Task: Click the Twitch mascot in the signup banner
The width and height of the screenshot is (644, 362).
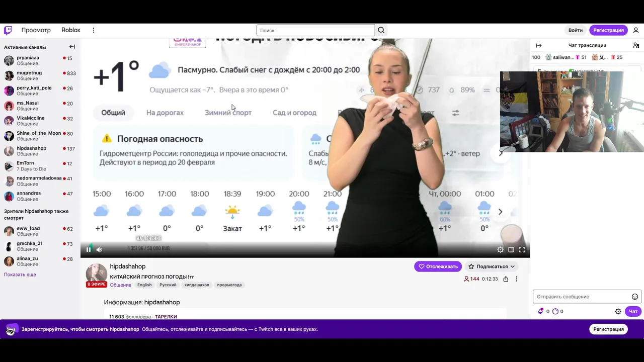Action: pos(12,329)
